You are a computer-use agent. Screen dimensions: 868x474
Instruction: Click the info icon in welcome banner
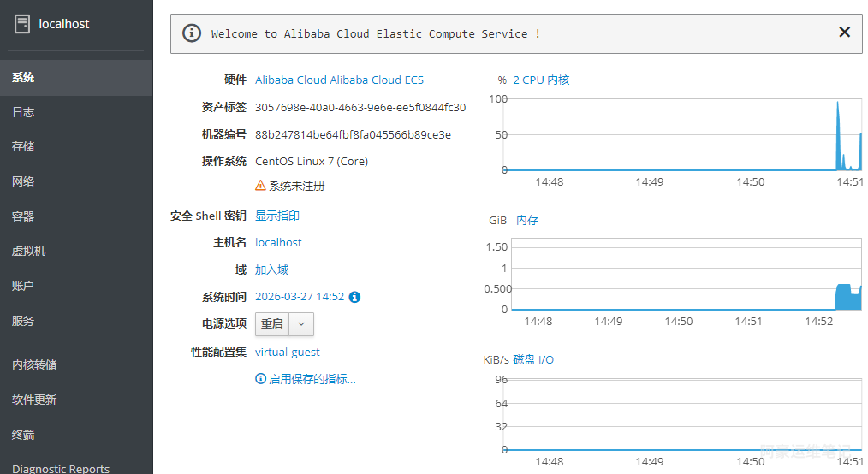click(192, 33)
